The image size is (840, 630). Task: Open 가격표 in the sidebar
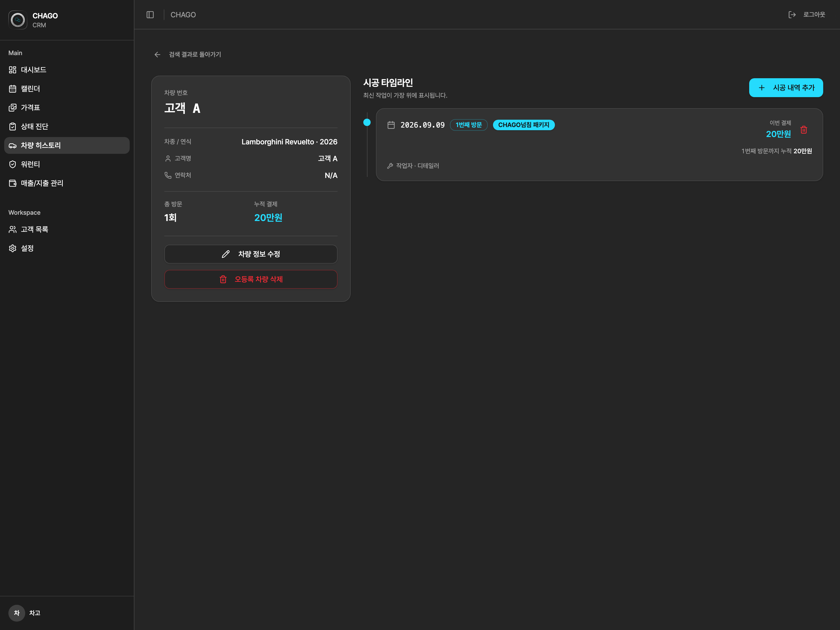[x=67, y=107]
